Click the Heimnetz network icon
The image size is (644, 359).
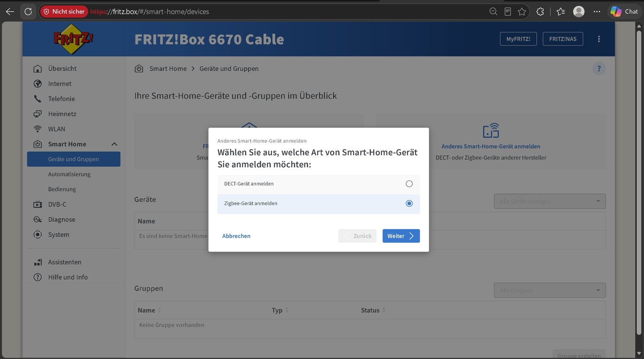pos(37,114)
